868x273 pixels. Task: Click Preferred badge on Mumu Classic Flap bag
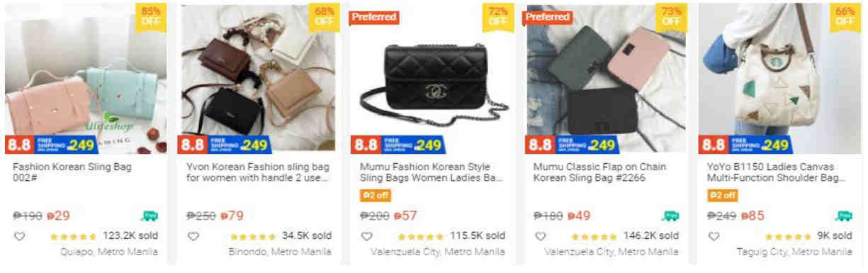[547, 16]
